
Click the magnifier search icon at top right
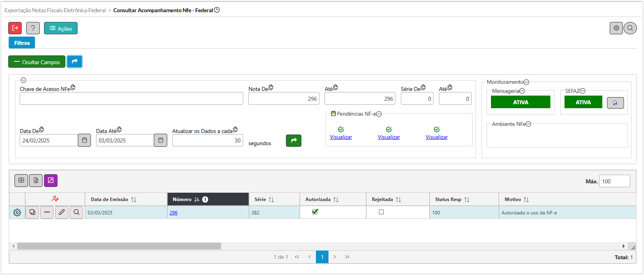tap(630, 28)
